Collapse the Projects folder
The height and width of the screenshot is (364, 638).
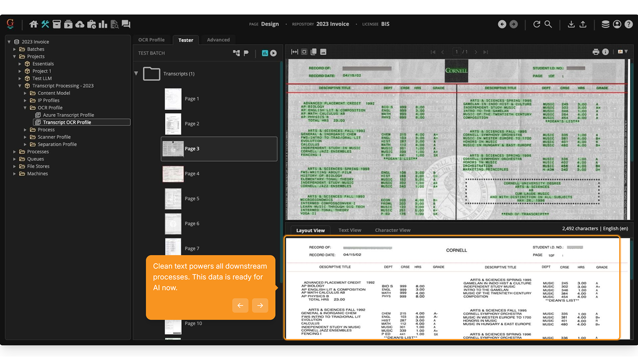pyautogui.click(x=14, y=57)
